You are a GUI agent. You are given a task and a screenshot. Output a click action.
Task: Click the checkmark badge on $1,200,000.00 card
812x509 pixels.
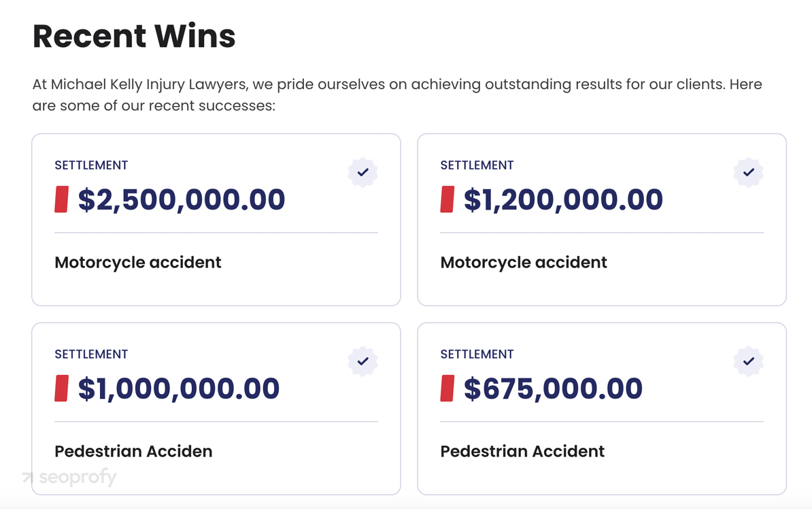pos(749,172)
